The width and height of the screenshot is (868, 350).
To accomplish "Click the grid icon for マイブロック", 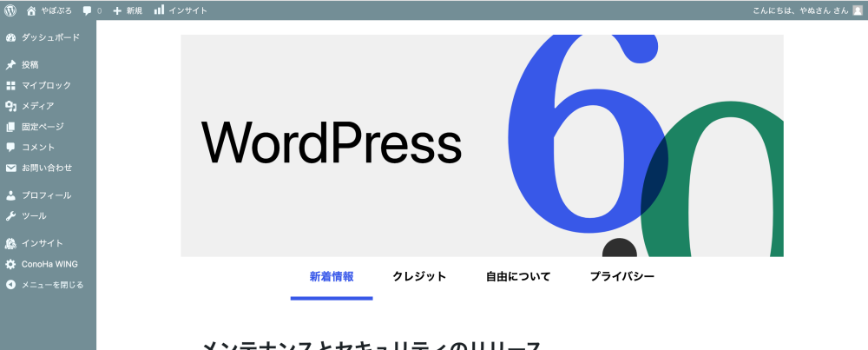I will coord(10,85).
